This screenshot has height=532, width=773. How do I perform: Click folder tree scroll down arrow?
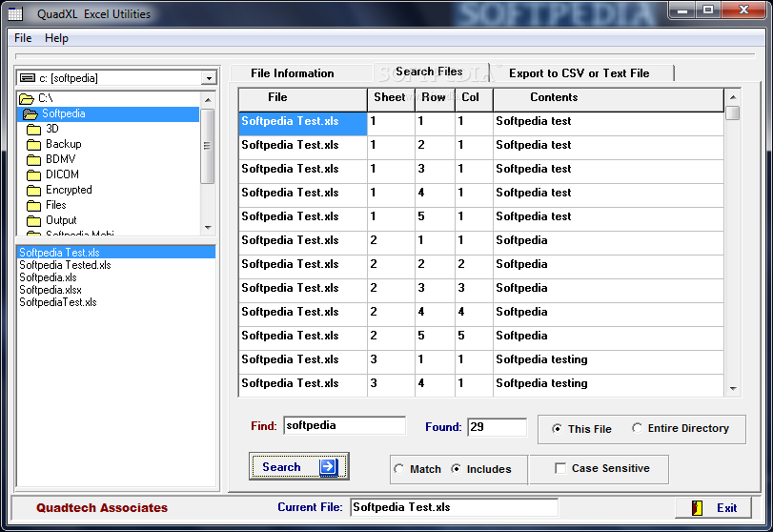tap(208, 227)
